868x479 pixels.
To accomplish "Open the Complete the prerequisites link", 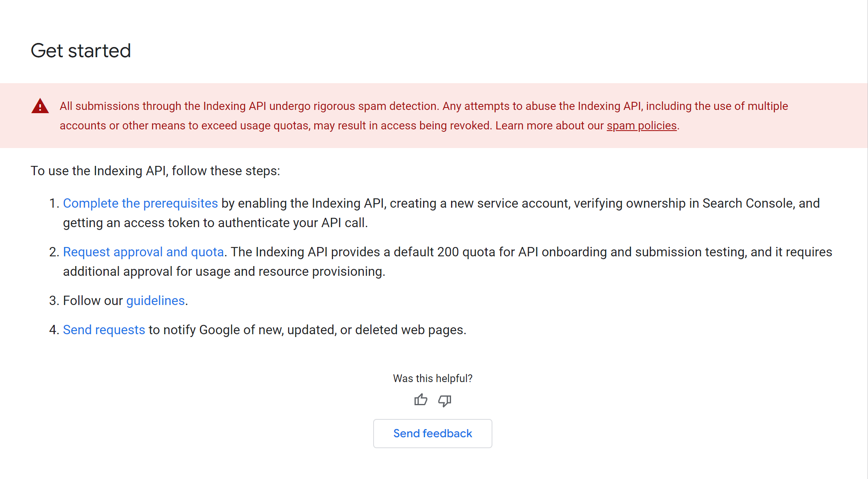I will click(x=140, y=203).
